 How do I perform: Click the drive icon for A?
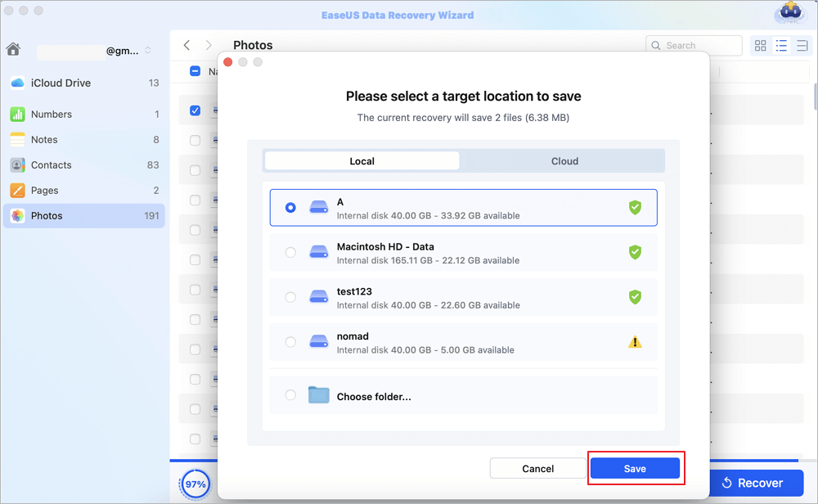point(319,208)
